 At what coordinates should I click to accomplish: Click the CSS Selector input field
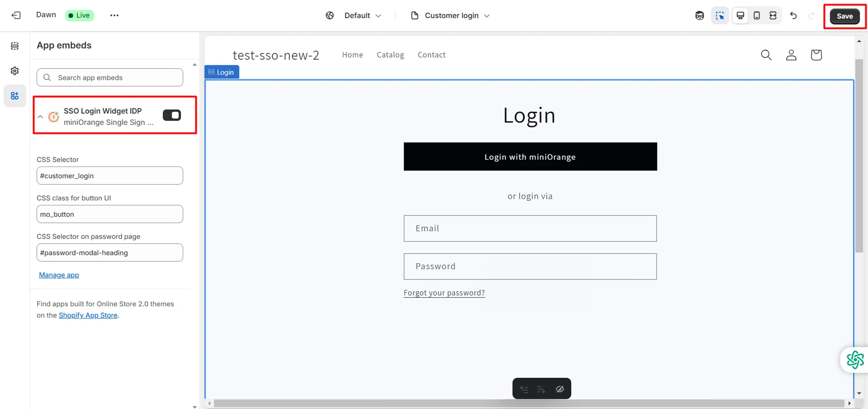pyautogui.click(x=110, y=176)
